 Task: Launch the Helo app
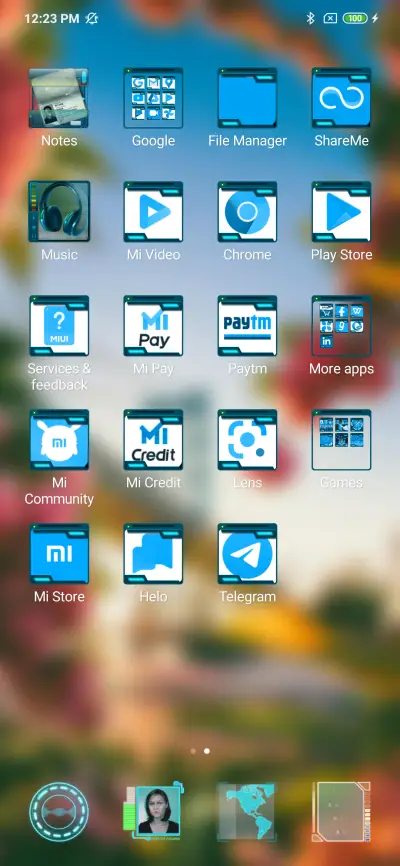(x=153, y=554)
